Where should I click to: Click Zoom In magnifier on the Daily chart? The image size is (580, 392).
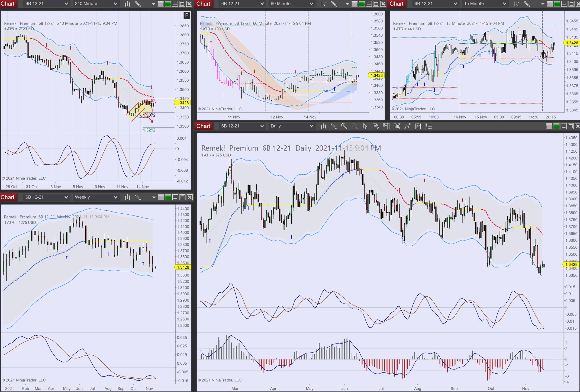(344, 126)
